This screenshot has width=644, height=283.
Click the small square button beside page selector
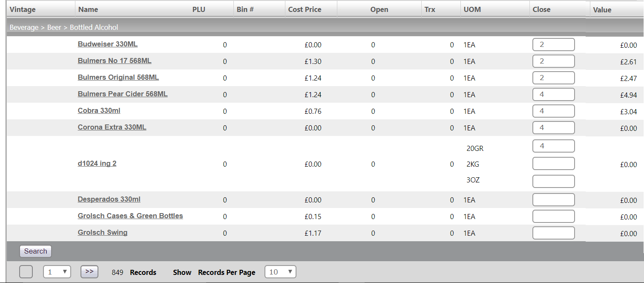(26, 272)
